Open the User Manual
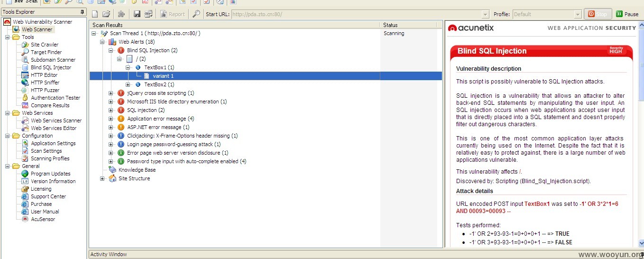This screenshot has width=644, height=259. pyautogui.click(x=45, y=212)
